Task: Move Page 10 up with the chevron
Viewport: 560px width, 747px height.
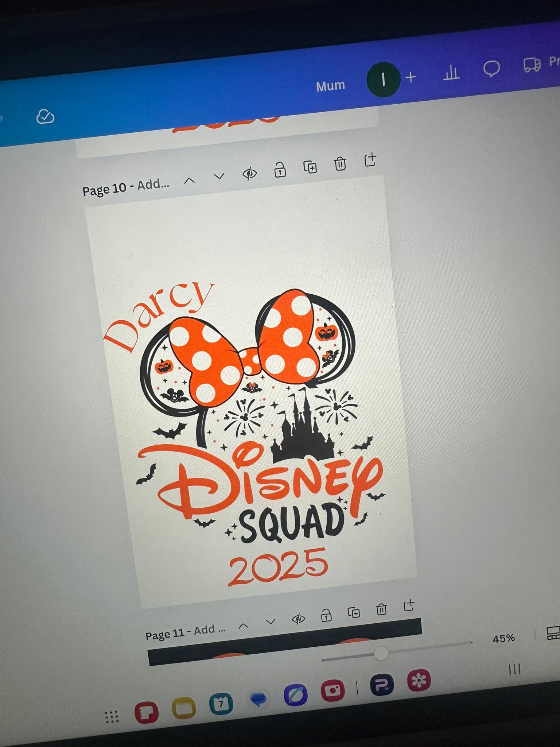Action: pyautogui.click(x=189, y=181)
